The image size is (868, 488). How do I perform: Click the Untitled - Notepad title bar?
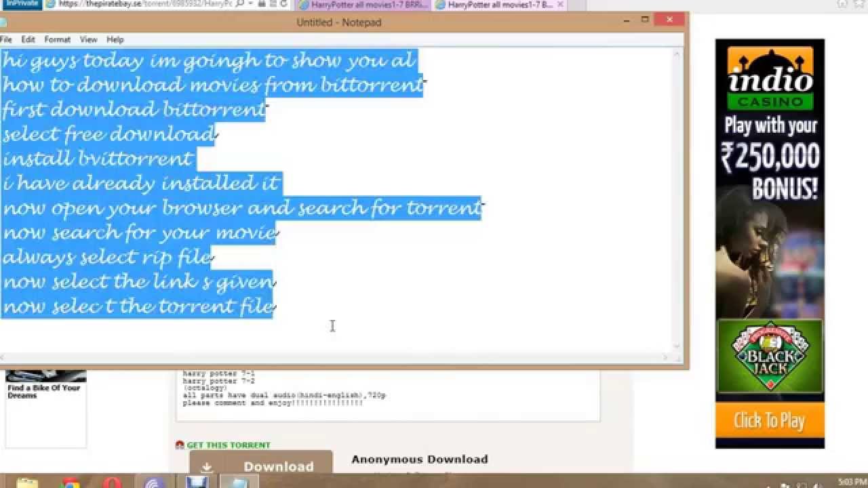[x=339, y=22]
